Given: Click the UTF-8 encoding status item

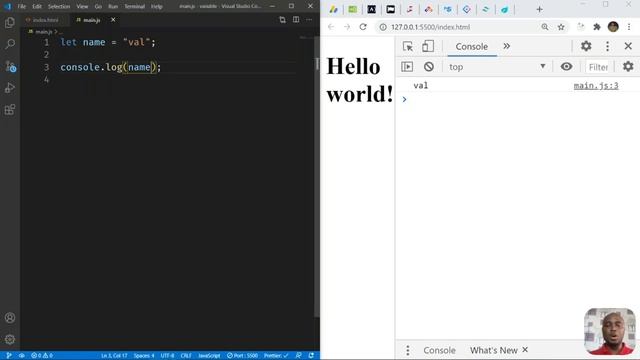Looking at the screenshot, I should [x=167, y=356].
